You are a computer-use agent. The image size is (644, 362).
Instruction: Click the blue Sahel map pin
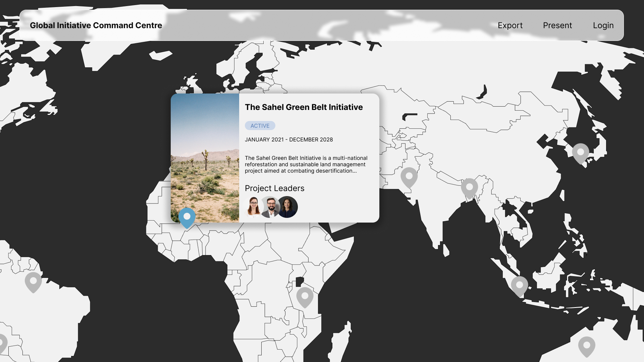(x=187, y=217)
